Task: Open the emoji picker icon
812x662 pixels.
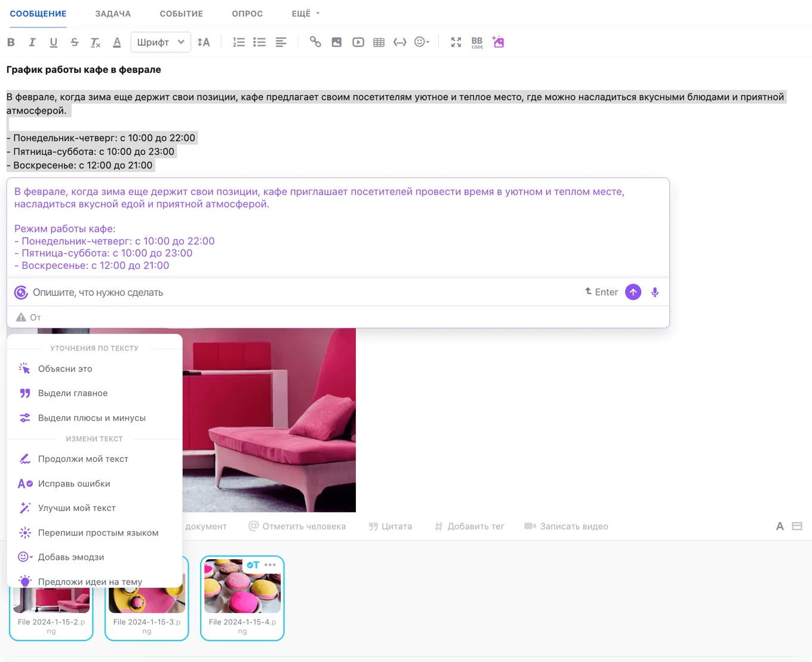Action: pos(421,42)
